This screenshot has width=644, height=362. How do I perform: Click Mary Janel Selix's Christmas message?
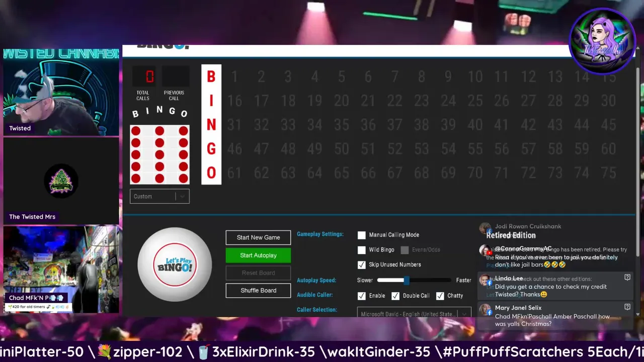point(552,320)
